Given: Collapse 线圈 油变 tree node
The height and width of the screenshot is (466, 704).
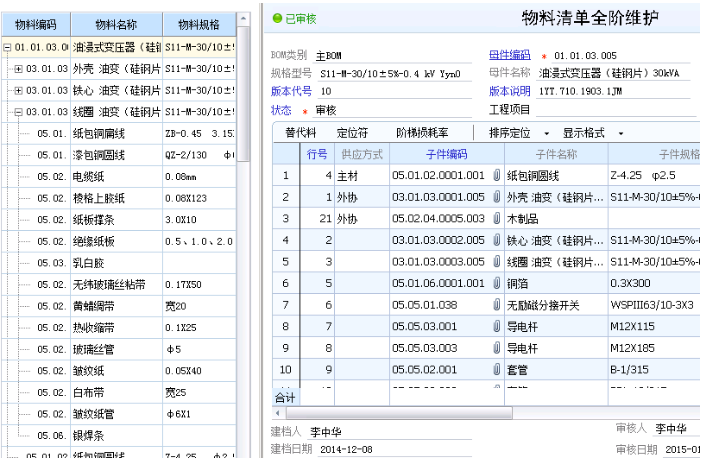Looking at the screenshot, I should (18, 112).
